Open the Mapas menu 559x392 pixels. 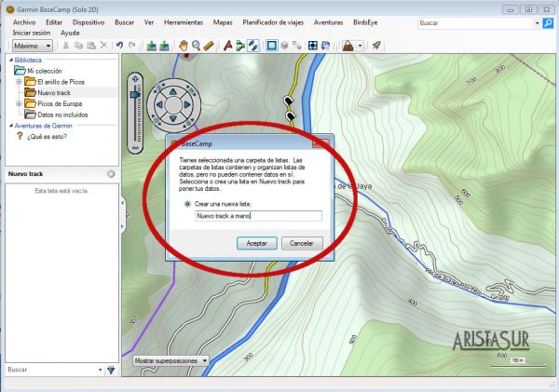tap(223, 22)
